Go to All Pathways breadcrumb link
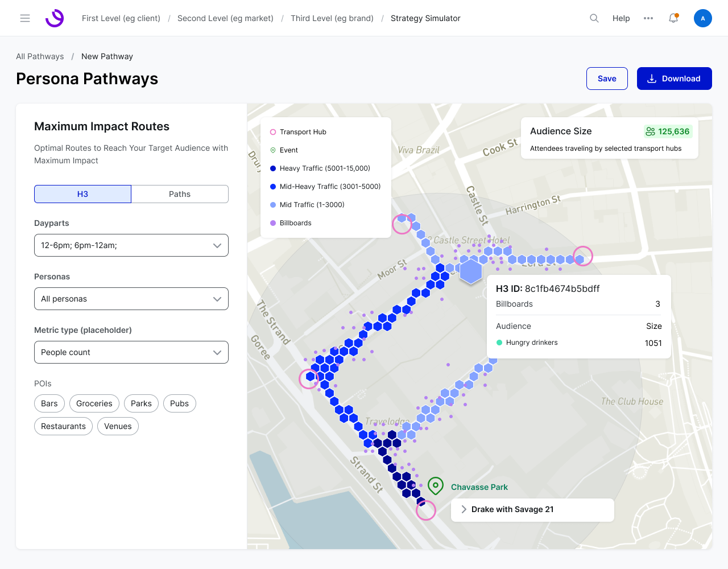The height and width of the screenshot is (569, 728). point(40,56)
